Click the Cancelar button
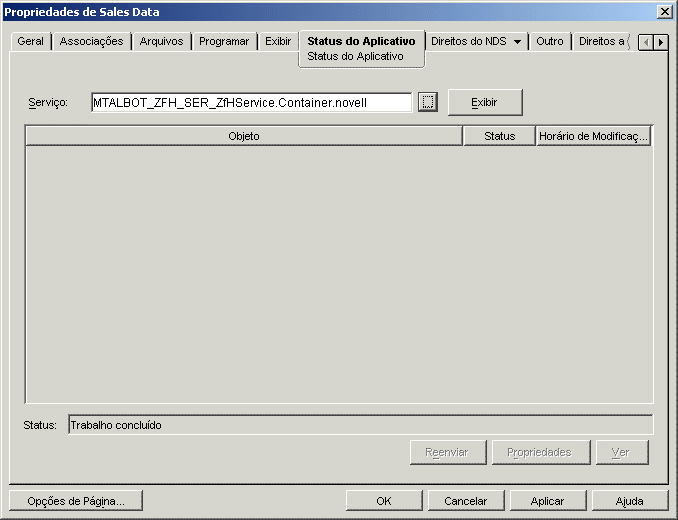This screenshot has height=520, width=678. (x=466, y=501)
